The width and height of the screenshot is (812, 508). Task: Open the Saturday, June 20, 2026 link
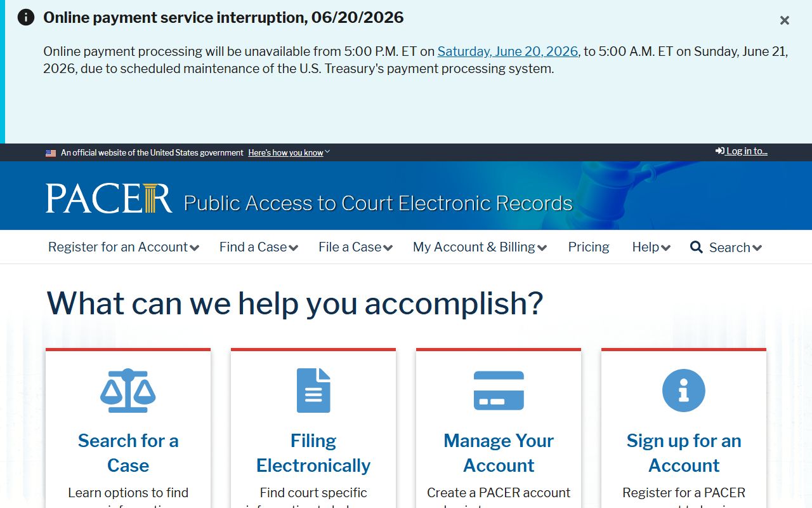pyautogui.click(x=507, y=51)
